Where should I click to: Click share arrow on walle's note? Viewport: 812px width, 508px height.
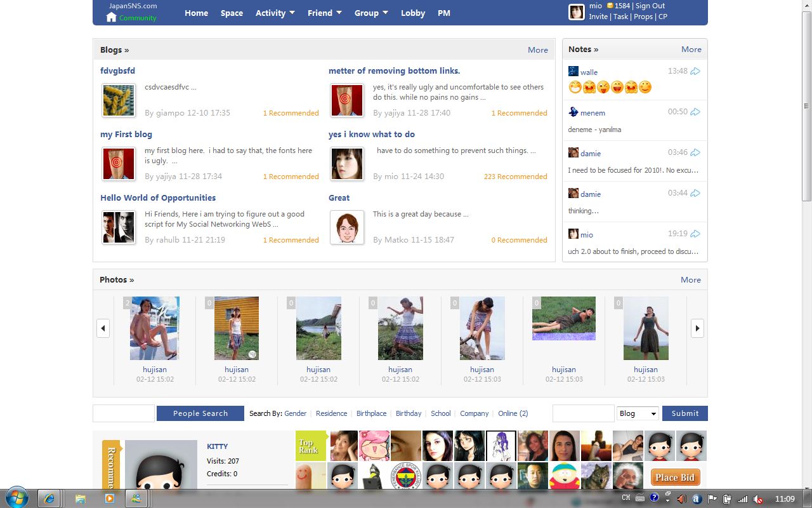click(x=695, y=71)
